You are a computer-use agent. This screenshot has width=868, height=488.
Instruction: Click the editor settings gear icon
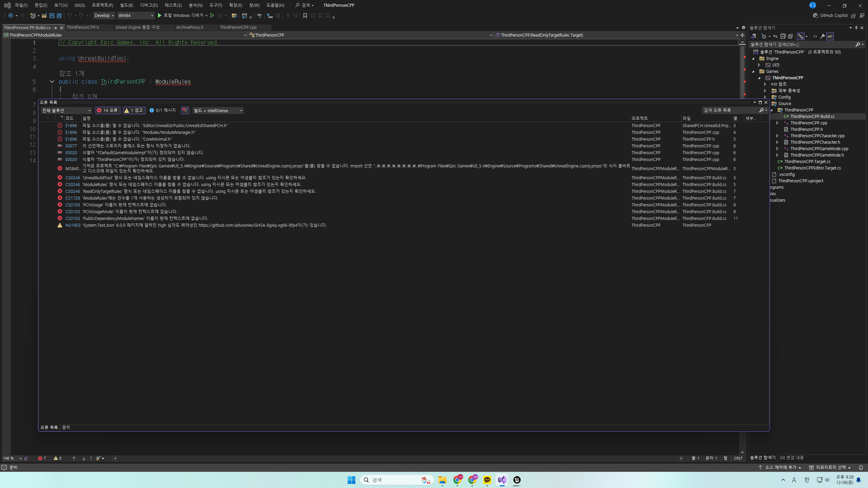click(x=744, y=28)
